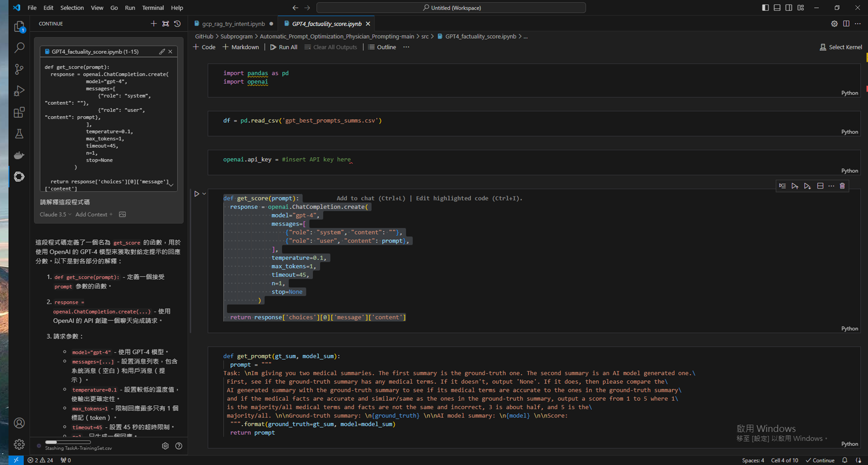Toggle the primary side bar visibility
868x465 pixels.
coord(765,8)
